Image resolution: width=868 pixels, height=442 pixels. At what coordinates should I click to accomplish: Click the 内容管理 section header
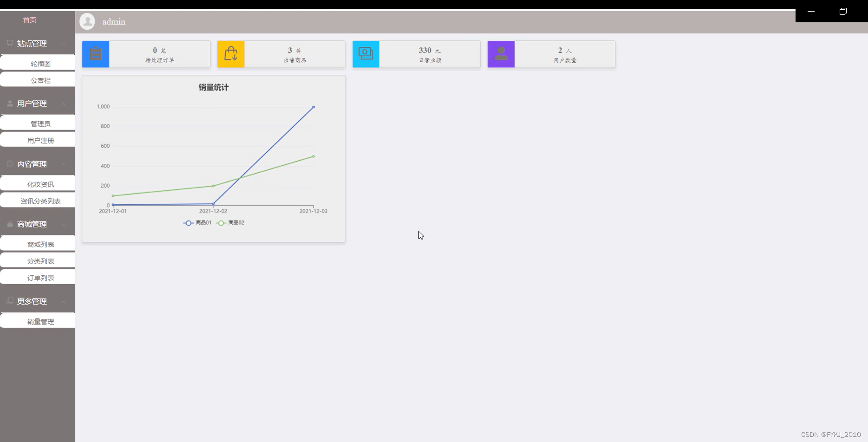point(37,164)
